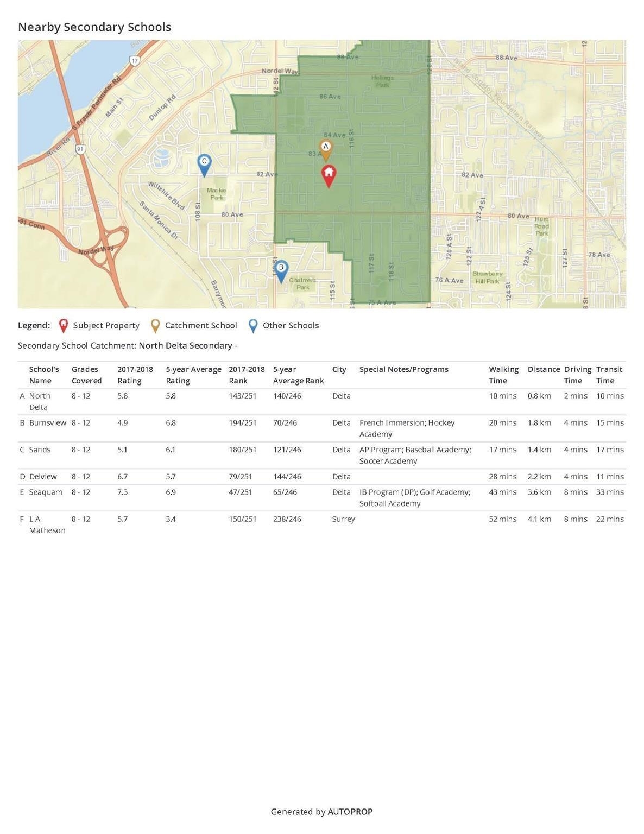
Task: Click the Sands school name cell
Action: (40, 450)
